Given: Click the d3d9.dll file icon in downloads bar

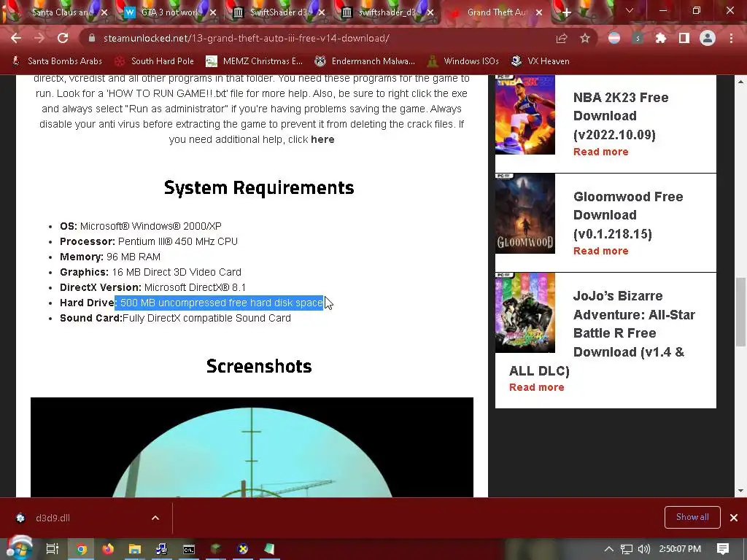Looking at the screenshot, I should (x=20, y=518).
